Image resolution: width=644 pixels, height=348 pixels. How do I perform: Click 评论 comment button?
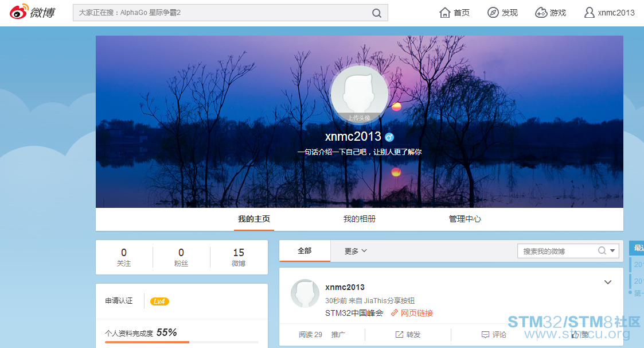[x=494, y=334]
